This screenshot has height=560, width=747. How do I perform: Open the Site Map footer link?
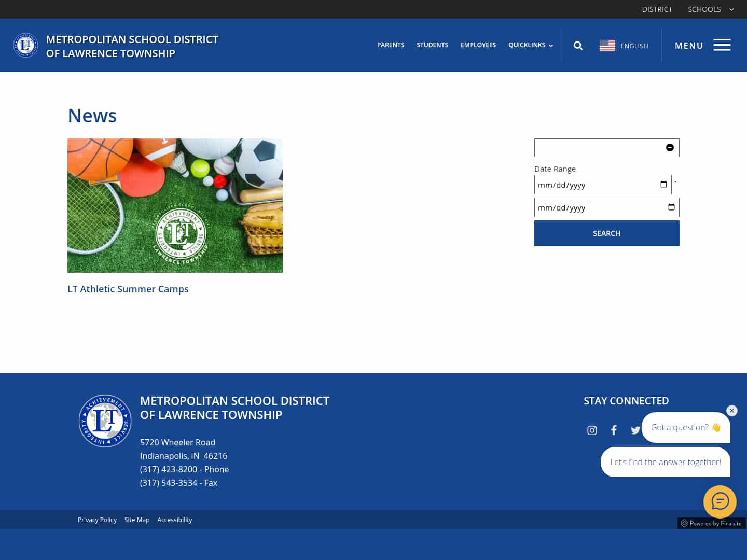tap(137, 520)
